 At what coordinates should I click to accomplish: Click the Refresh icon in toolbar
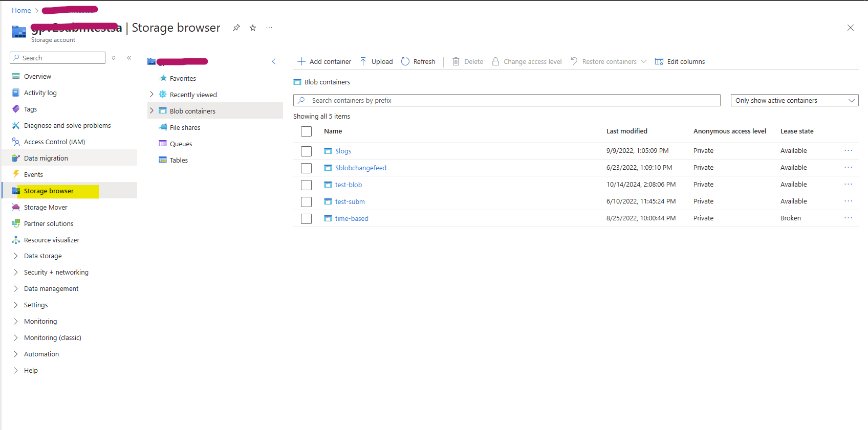click(405, 61)
